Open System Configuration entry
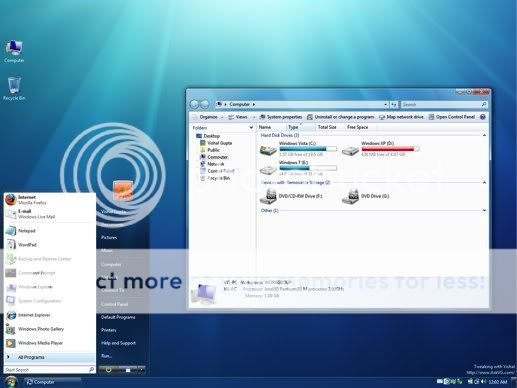 (x=49, y=301)
